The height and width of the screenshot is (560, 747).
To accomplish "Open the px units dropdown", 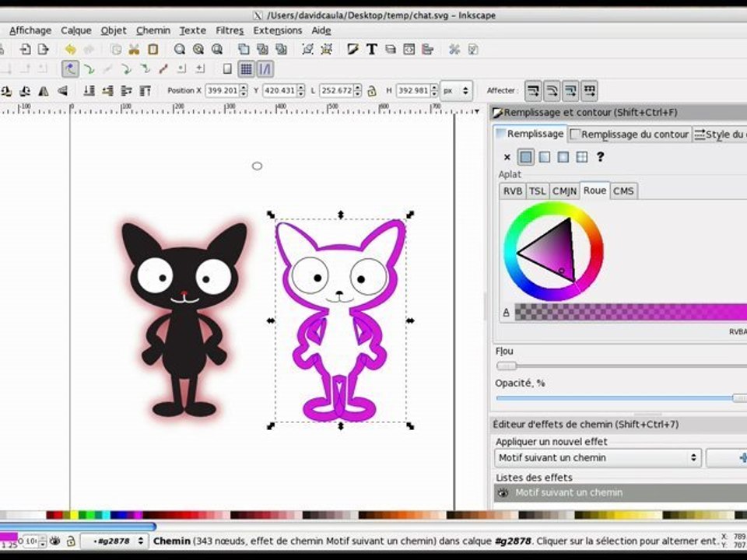I will (x=457, y=90).
